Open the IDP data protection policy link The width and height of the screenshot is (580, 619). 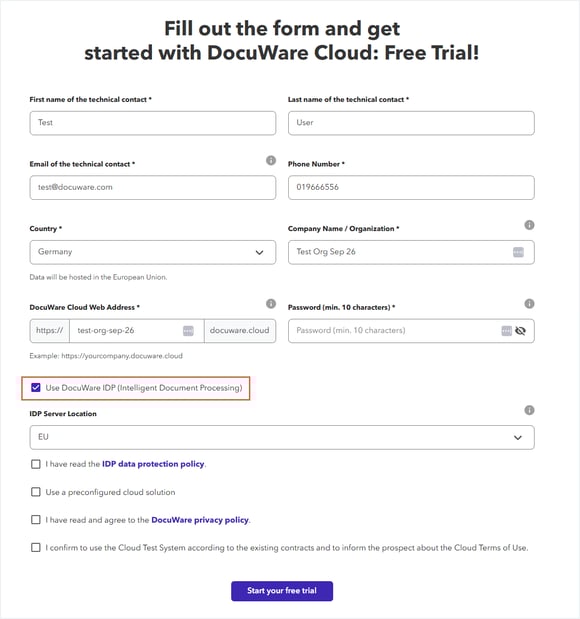point(153,464)
